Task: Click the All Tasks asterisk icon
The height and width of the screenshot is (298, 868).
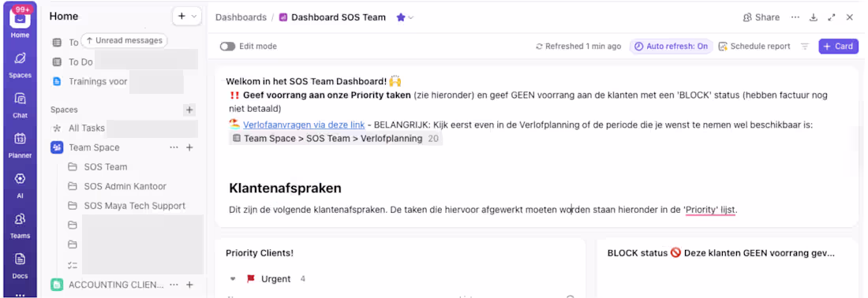Action: pyautogui.click(x=57, y=129)
